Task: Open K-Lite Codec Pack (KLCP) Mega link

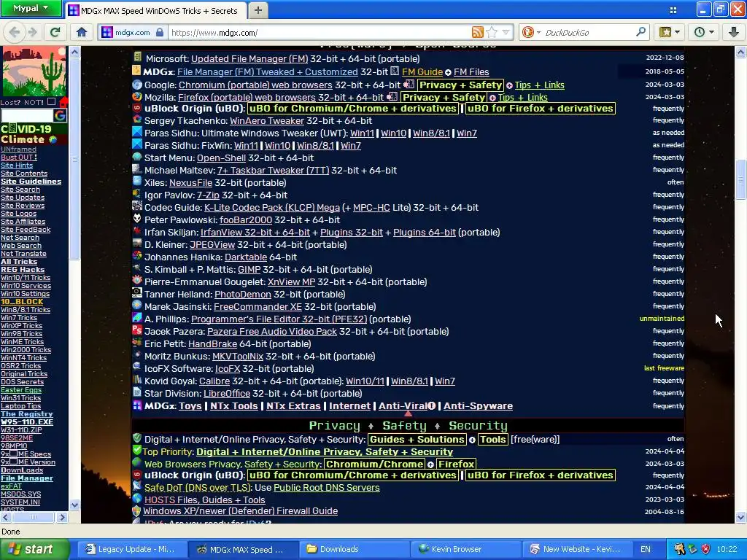Action: coord(272,208)
